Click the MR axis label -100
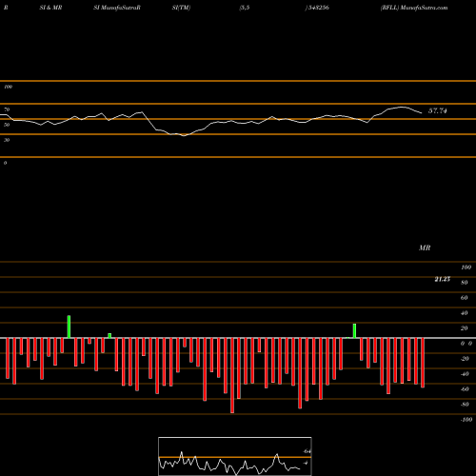Screen dimensions: 476x476 pos(466,420)
